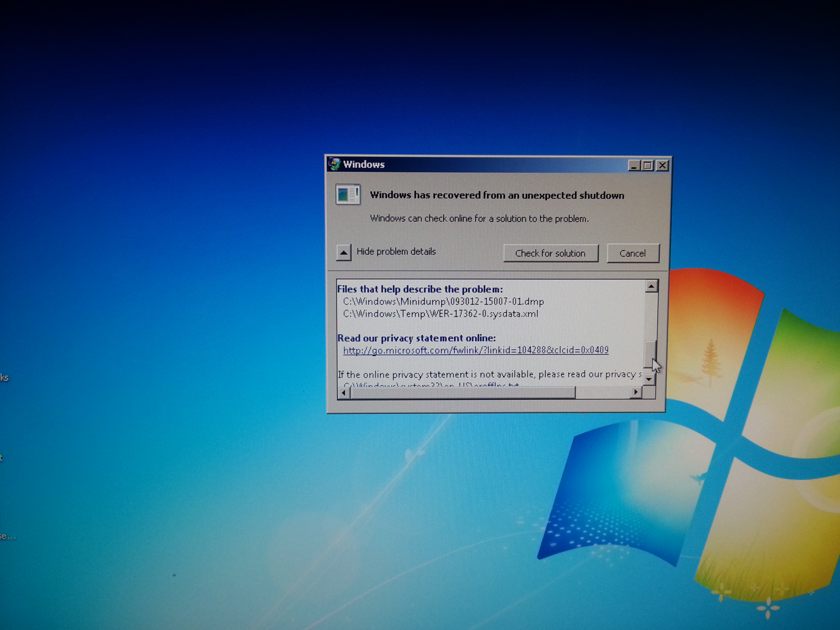This screenshot has height=630, width=840.
Task: Close the dialog with the X button
Action: 663,165
